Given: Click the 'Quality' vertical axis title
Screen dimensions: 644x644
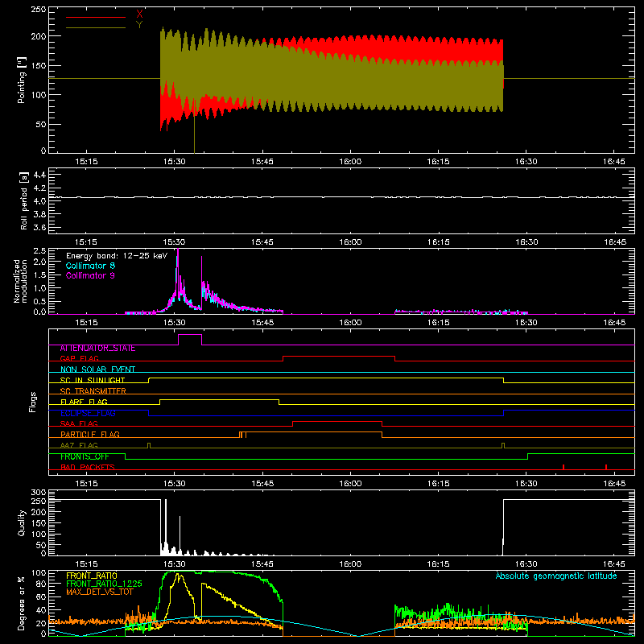Looking at the screenshot, I should click(22, 522).
